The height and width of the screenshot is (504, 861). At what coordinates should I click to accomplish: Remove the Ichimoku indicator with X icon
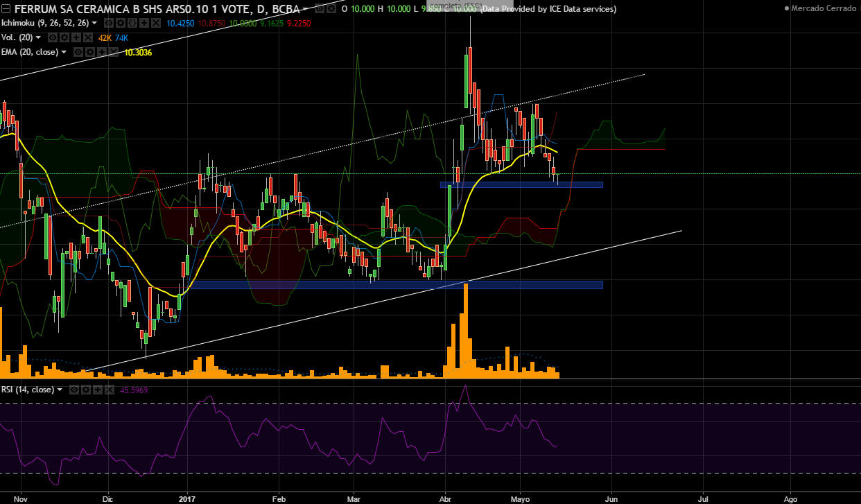pos(156,23)
